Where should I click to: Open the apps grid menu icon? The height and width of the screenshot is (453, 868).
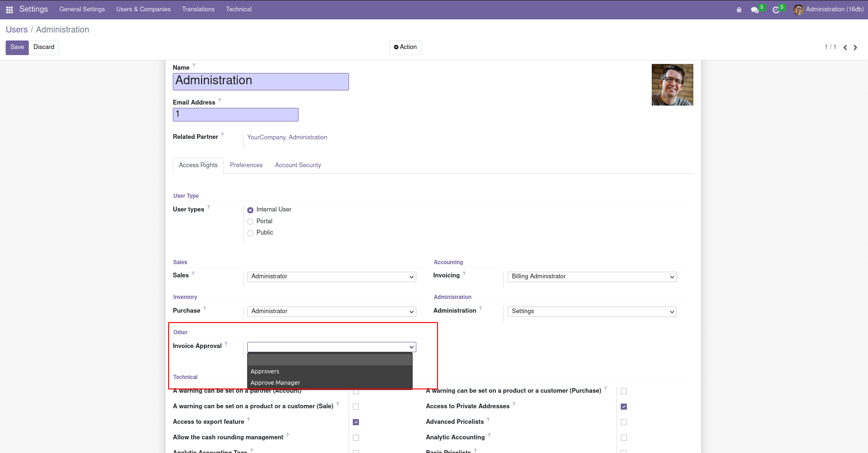click(9, 9)
